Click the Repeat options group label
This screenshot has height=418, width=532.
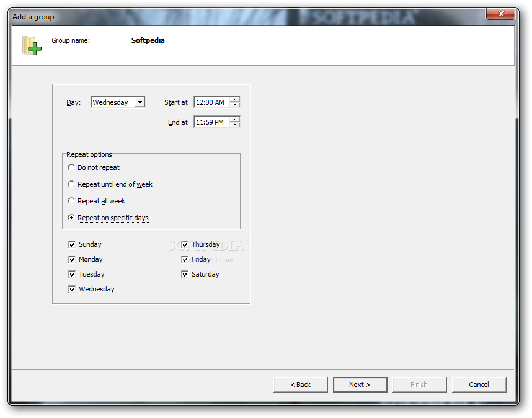89,154
